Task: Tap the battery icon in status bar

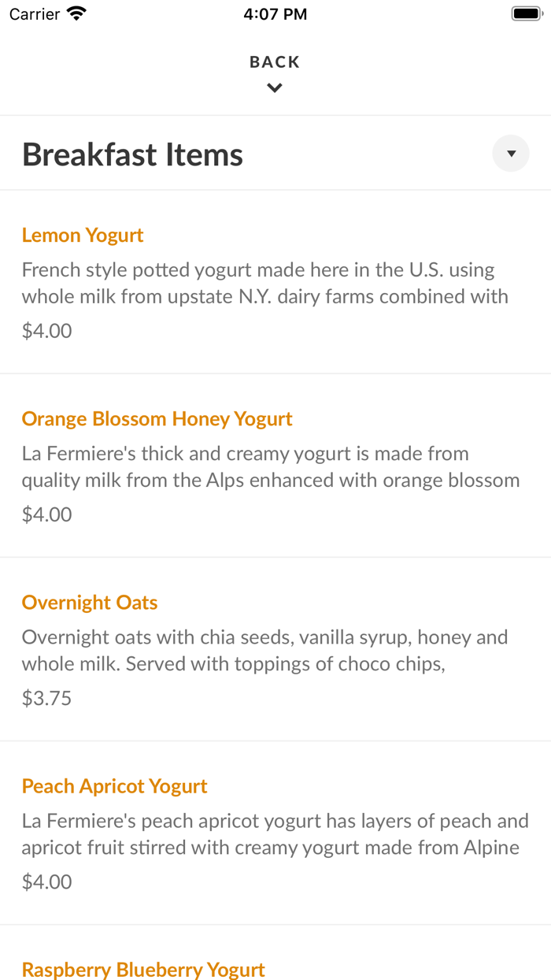Action: tap(527, 13)
